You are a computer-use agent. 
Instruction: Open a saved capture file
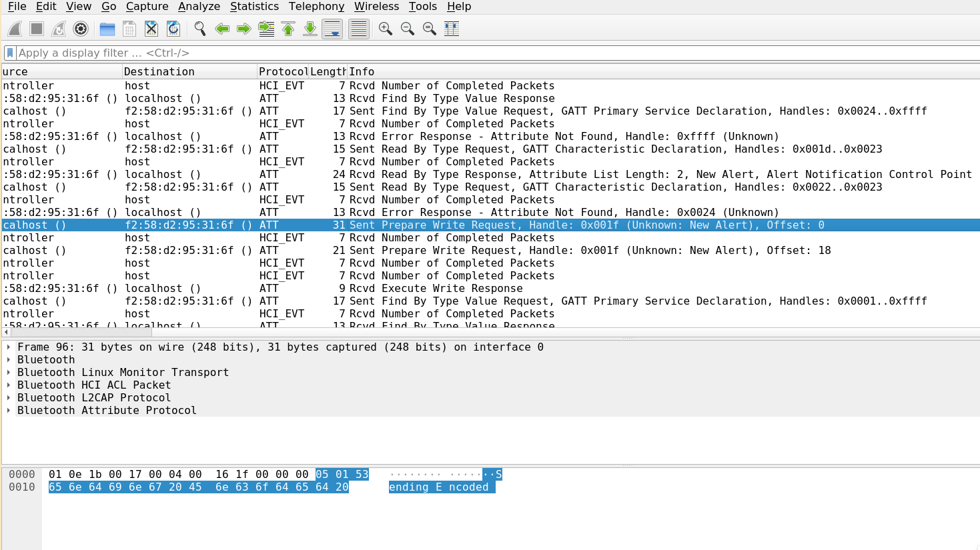click(x=106, y=29)
